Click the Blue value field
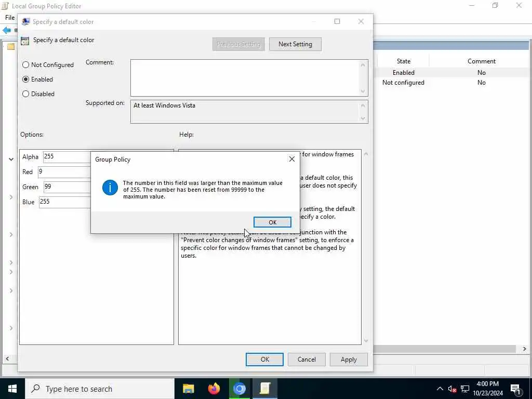Viewport: 532px width, 399px height. 65,202
